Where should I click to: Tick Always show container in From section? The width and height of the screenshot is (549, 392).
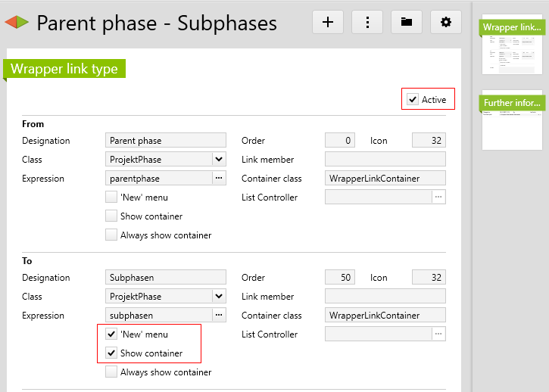111,235
